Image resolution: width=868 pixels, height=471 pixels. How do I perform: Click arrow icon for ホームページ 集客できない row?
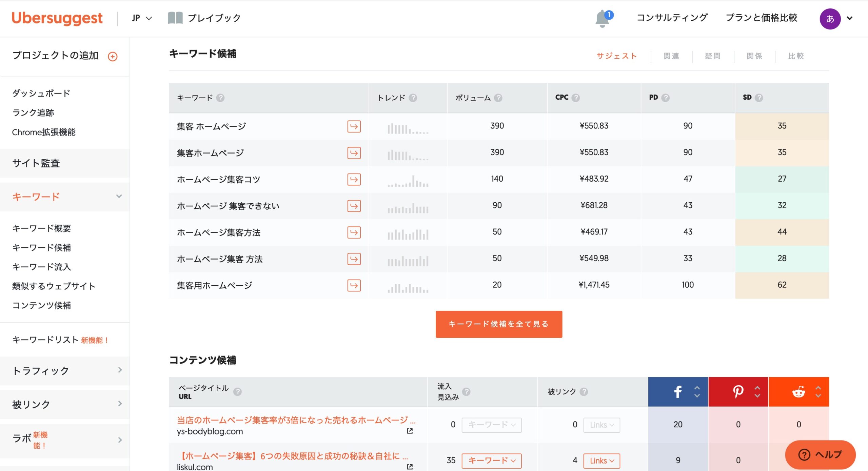(x=354, y=206)
